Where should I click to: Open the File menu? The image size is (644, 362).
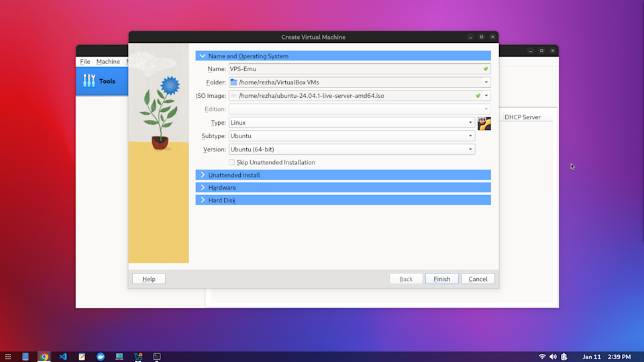[x=85, y=62]
